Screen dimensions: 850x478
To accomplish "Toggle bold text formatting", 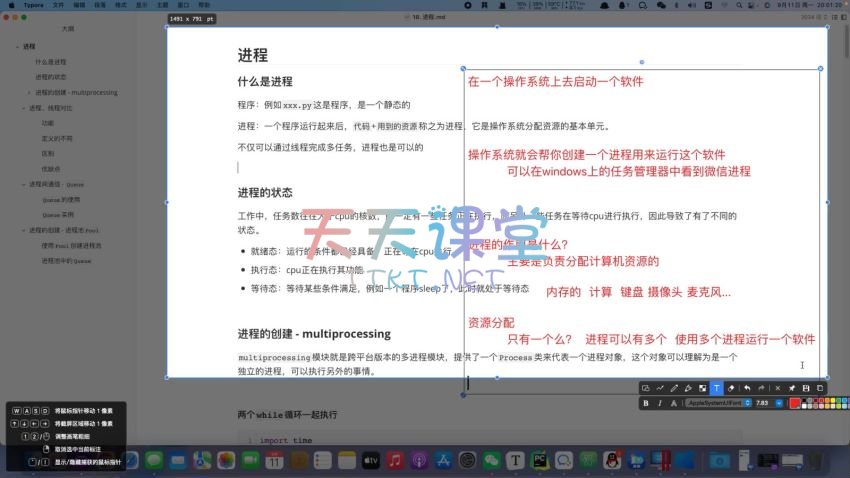I will tap(646, 403).
